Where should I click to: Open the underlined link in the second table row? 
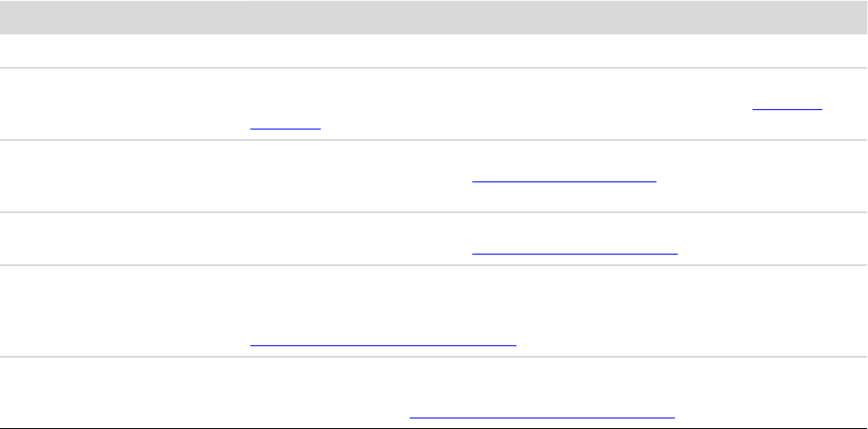pyautogui.click(x=786, y=108)
